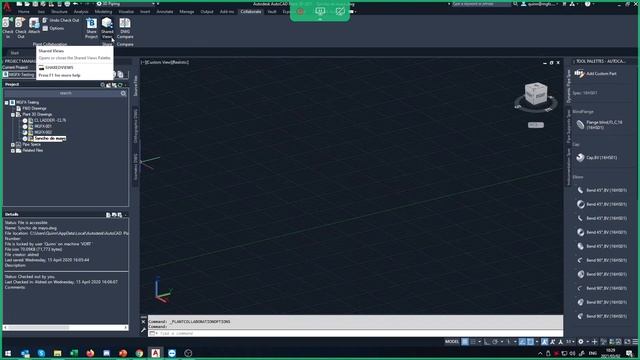Expand the Related Files folder
The height and width of the screenshot is (360, 640).
13,151
